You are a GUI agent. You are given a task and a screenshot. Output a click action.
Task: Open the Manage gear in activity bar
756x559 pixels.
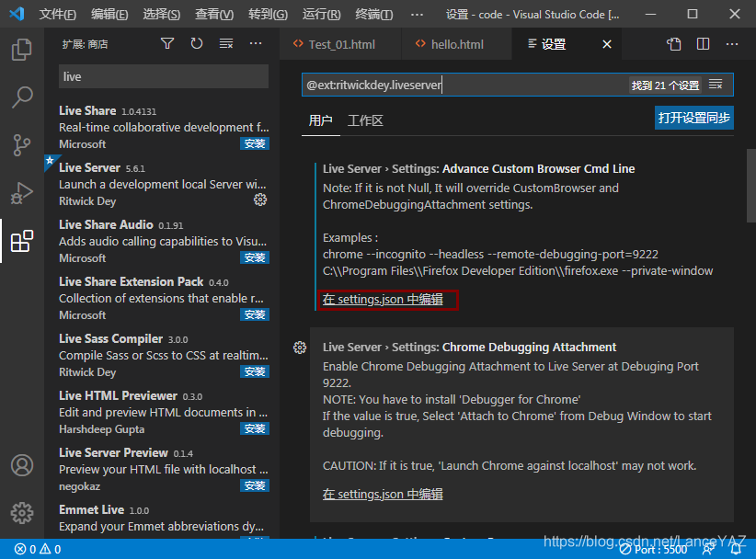tap(22, 513)
